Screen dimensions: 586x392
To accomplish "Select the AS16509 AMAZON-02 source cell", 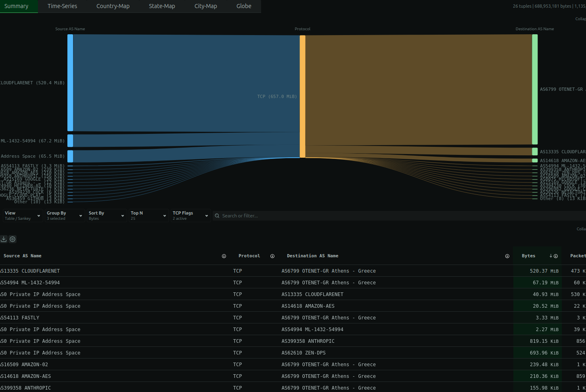I will click(24, 365).
